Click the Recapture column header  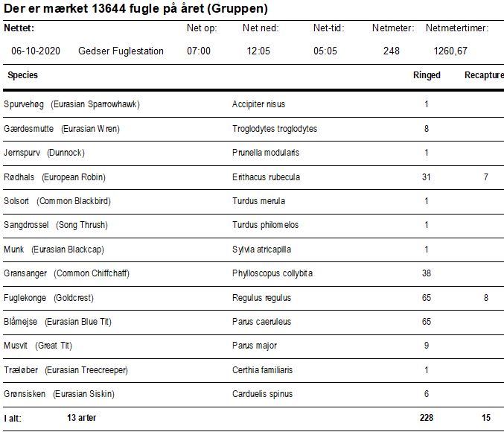(x=484, y=75)
